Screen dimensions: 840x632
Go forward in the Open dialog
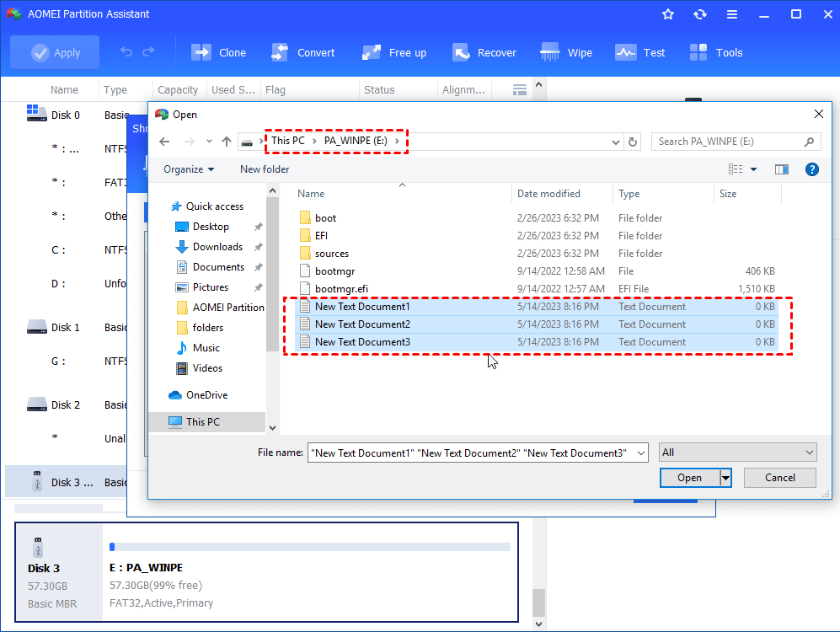tap(189, 142)
